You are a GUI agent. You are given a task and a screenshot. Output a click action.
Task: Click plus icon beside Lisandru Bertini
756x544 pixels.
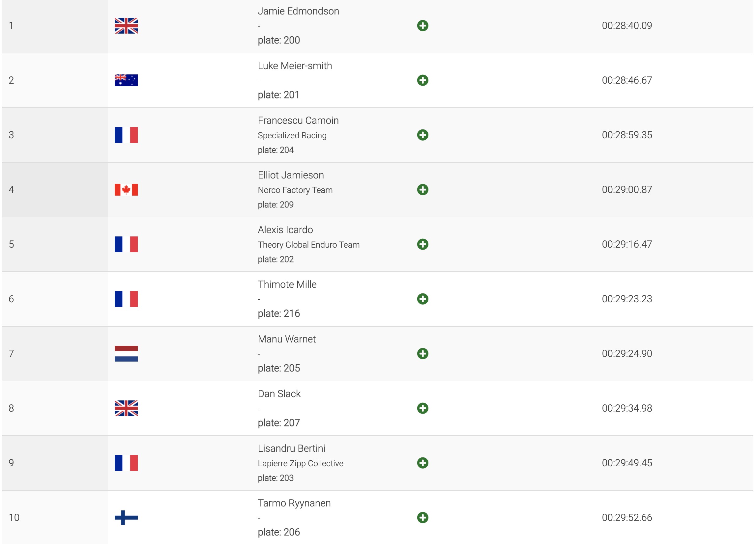[x=422, y=463]
